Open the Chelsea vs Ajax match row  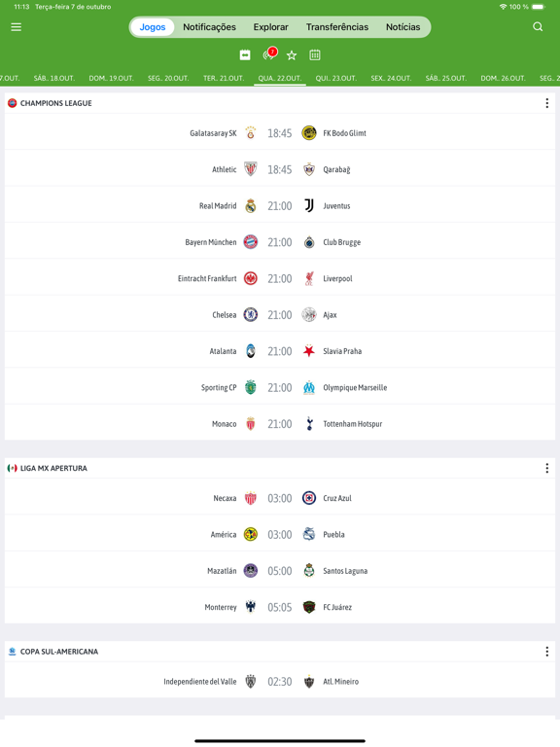coord(280,315)
